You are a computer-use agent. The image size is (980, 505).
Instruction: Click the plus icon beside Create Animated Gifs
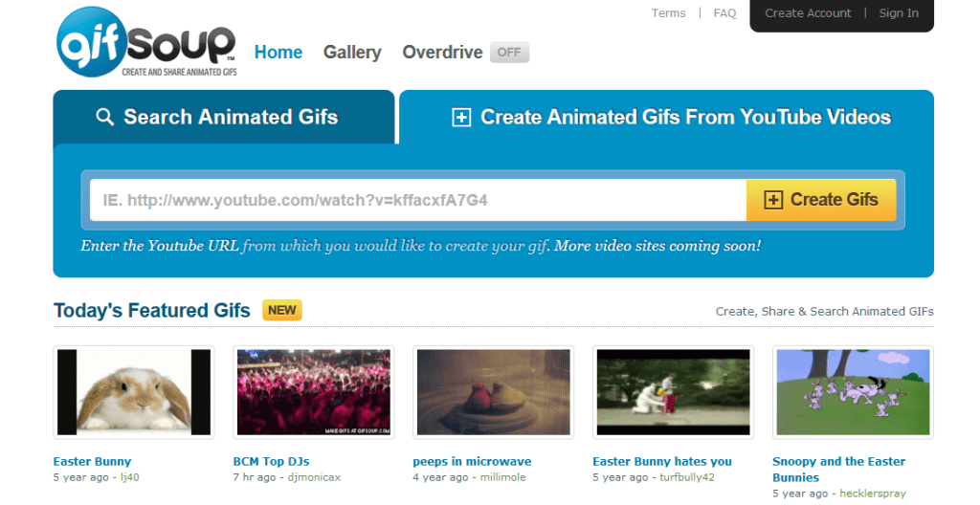pyautogui.click(x=461, y=118)
